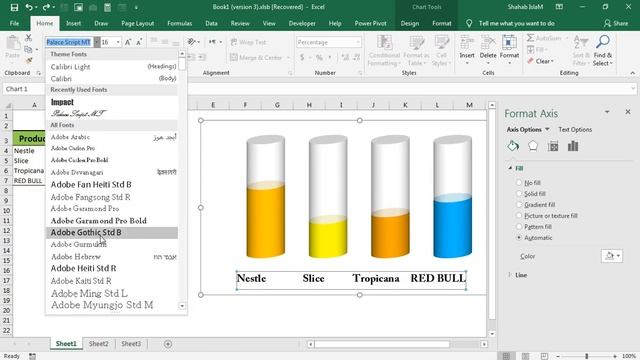Open the Percentage number format dropdown
The height and width of the screenshot is (360, 640).
(358, 42)
